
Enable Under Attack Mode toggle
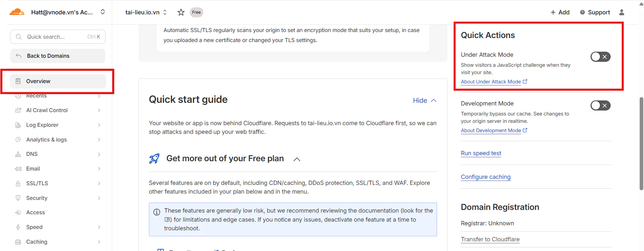(600, 57)
